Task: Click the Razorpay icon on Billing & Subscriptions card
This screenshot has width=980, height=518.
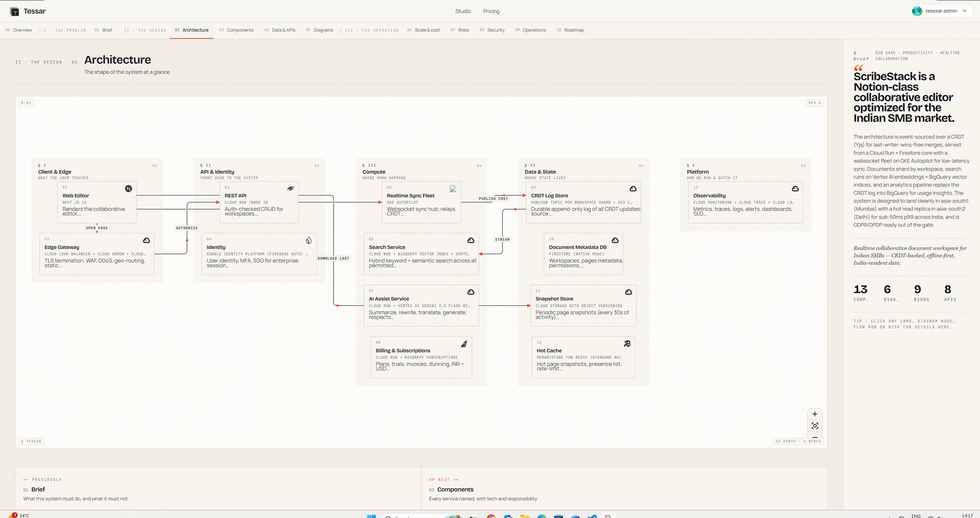Action: tap(464, 344)
